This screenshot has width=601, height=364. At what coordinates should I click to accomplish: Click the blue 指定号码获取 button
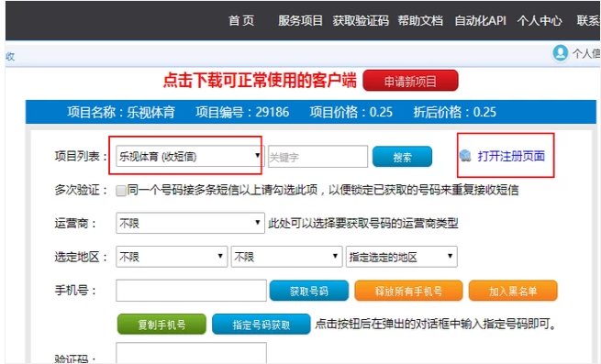261,325
